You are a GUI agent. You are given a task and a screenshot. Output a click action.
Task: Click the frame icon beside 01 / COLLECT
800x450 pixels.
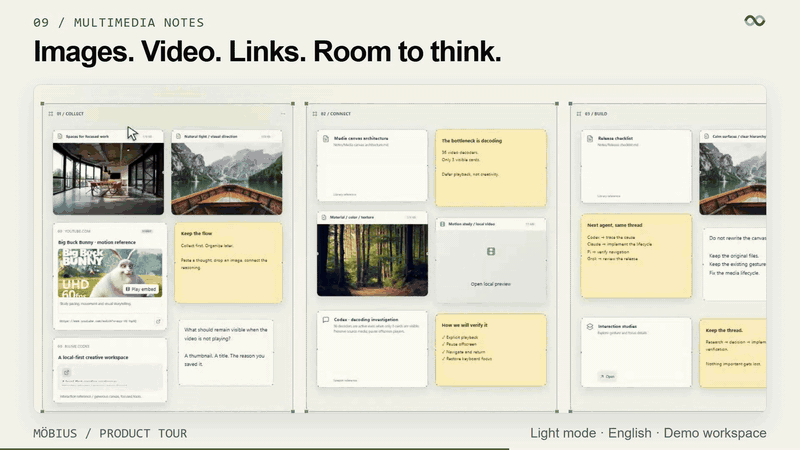(x=51, y=114)
